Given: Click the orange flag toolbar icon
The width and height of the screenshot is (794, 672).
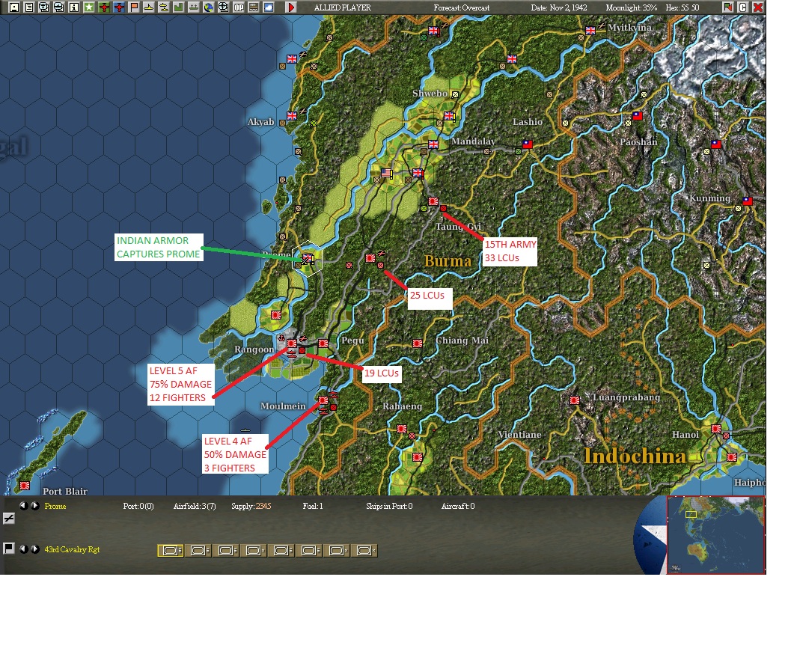Looking at the screenshot, I should pos(134,7).
